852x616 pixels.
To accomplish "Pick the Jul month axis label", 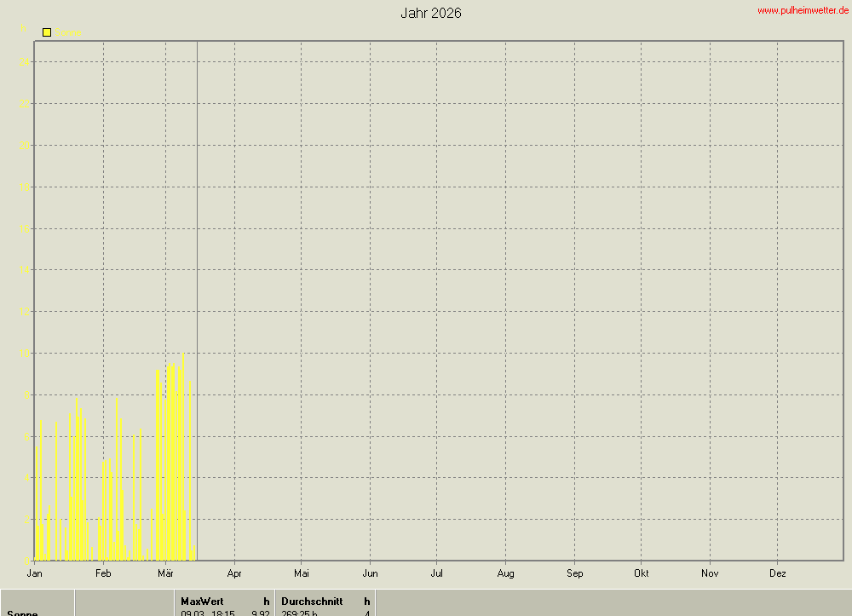I will pos(436,573).
